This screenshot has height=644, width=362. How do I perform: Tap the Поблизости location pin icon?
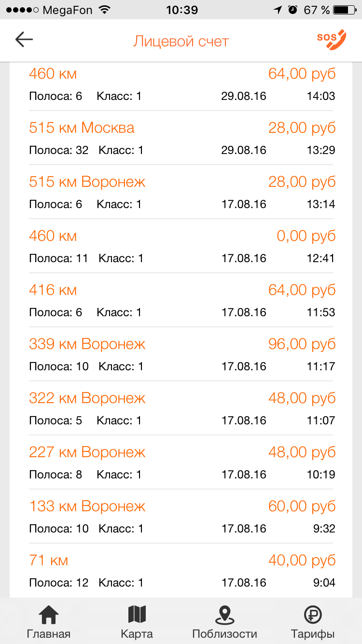coord(224,615)
